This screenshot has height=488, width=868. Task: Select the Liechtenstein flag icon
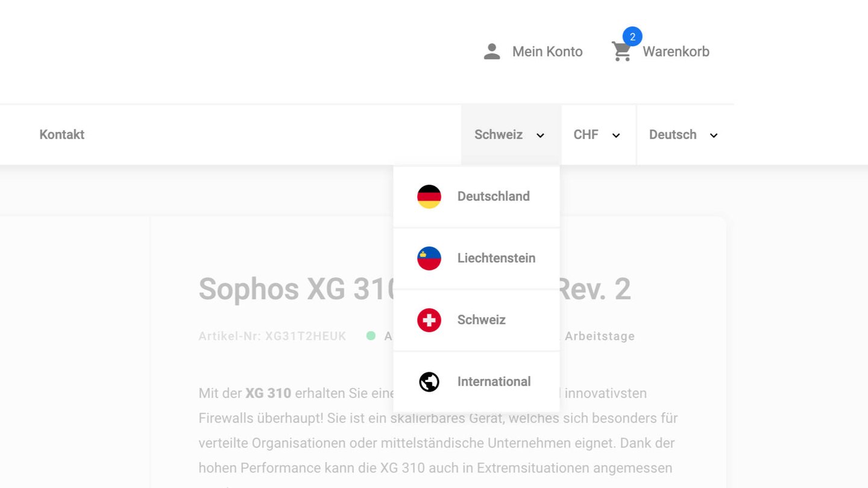429,258
